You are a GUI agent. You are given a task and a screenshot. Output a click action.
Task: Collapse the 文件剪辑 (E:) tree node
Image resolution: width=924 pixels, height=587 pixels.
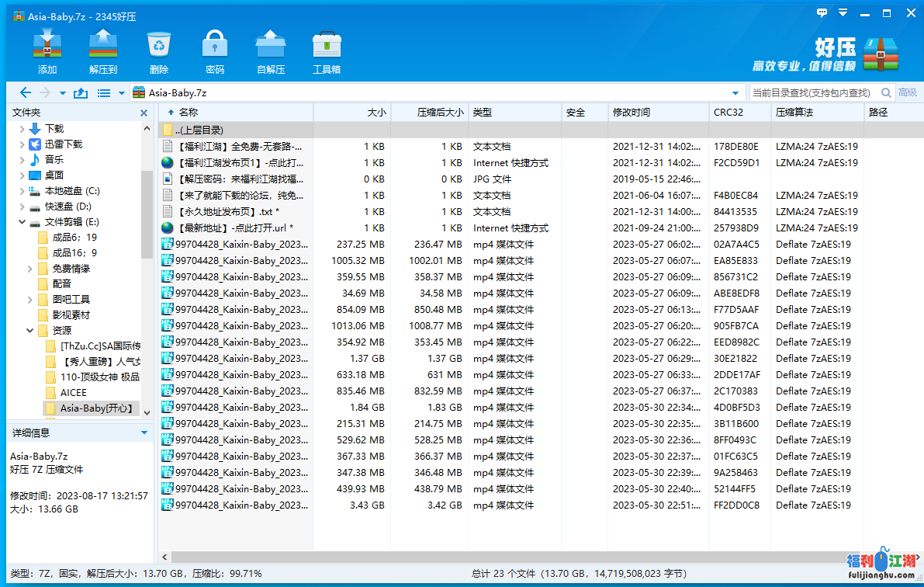point(21,222)
